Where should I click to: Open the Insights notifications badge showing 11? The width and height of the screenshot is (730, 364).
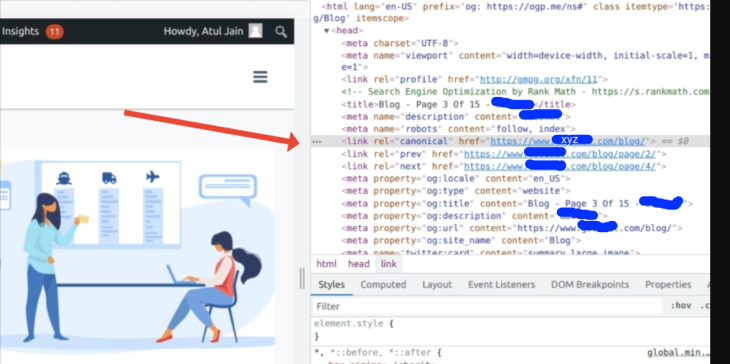click(x=54, y=32)
